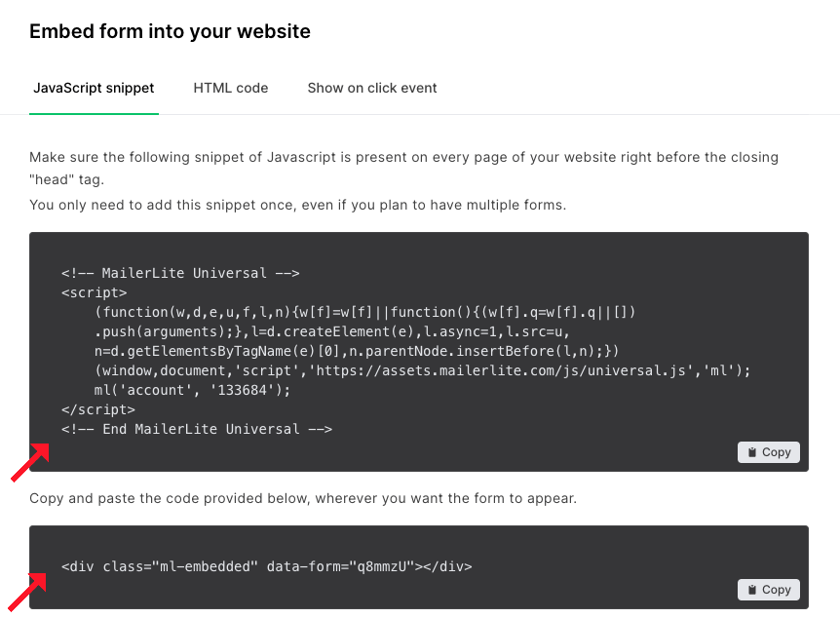
Task: Copy the MailerLite Universal script snippet
Action: (769, 452)
